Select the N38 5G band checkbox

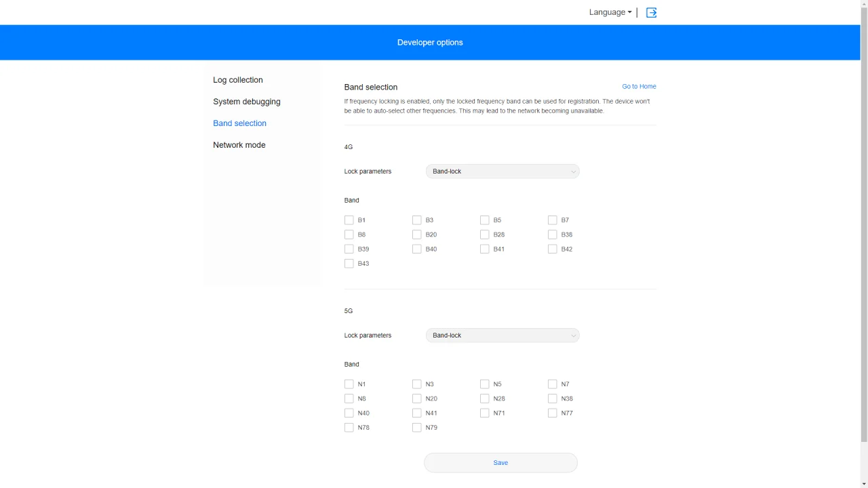[552, 399]
